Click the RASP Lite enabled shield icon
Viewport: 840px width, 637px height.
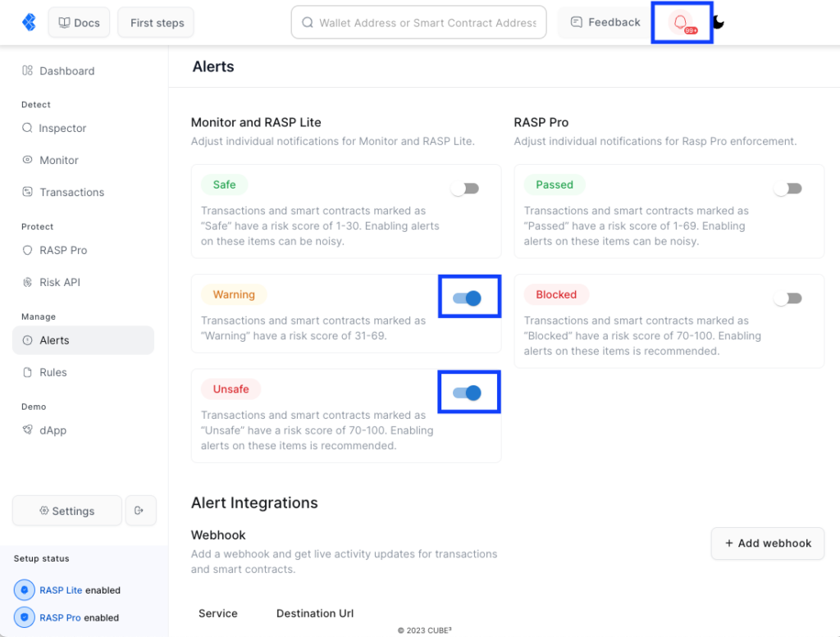click(x=24, y=590)
